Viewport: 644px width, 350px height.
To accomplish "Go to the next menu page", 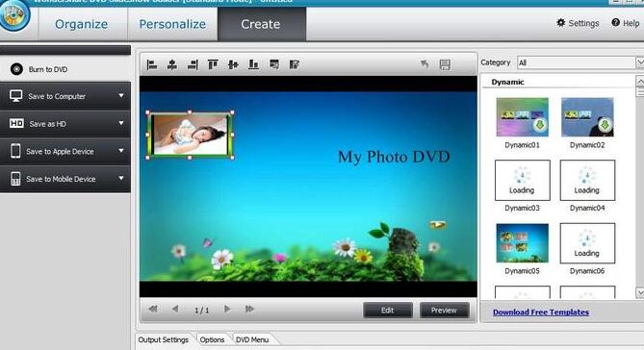I will coord(227,309).
